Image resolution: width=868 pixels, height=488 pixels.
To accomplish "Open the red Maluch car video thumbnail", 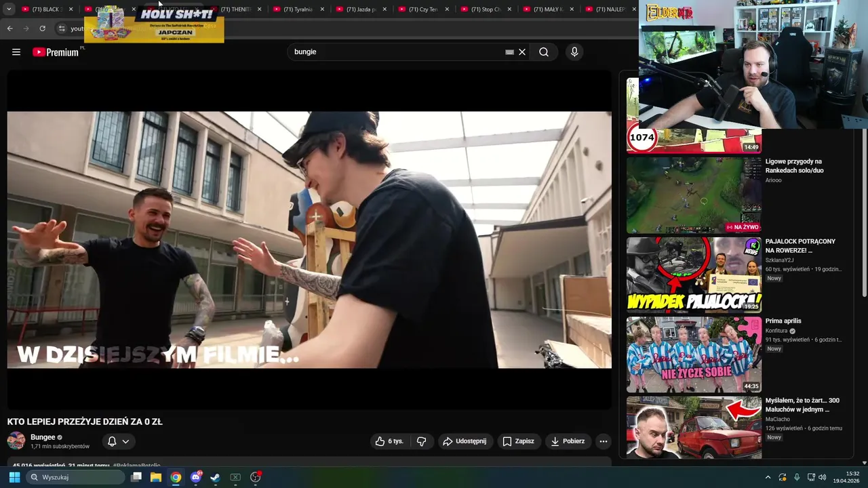I will coord(694,428).
